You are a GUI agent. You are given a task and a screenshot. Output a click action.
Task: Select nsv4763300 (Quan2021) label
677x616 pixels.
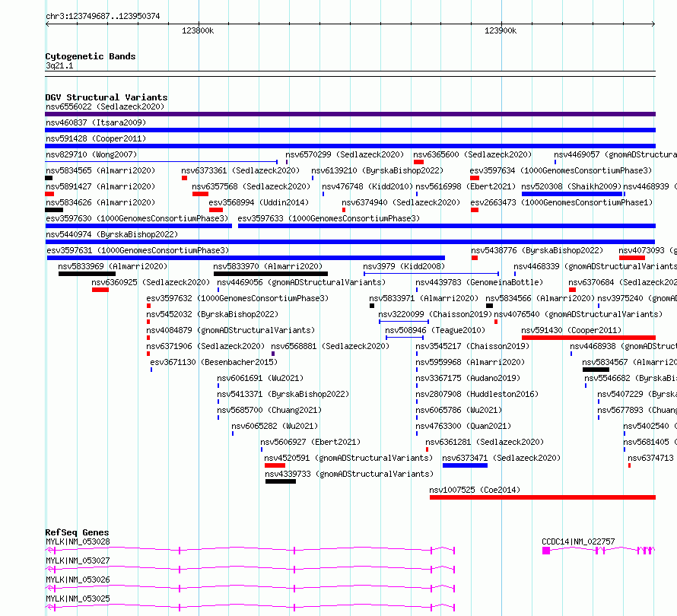(462, 426)
